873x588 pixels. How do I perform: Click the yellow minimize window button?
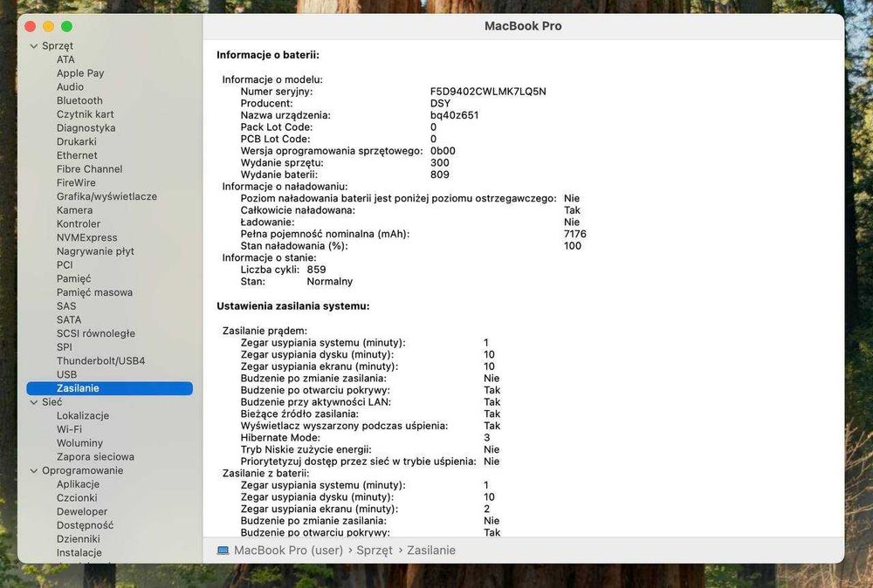[x=48, y=27]
